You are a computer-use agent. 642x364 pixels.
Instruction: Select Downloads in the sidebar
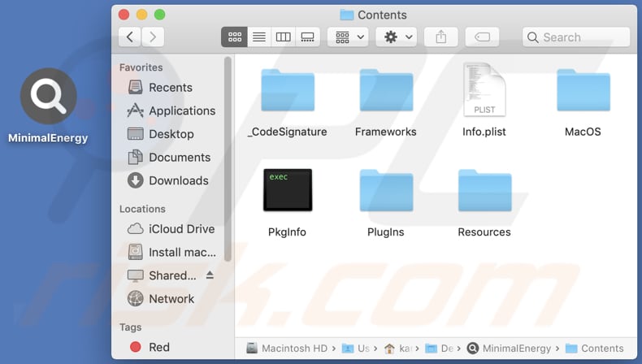coord(178,180)
